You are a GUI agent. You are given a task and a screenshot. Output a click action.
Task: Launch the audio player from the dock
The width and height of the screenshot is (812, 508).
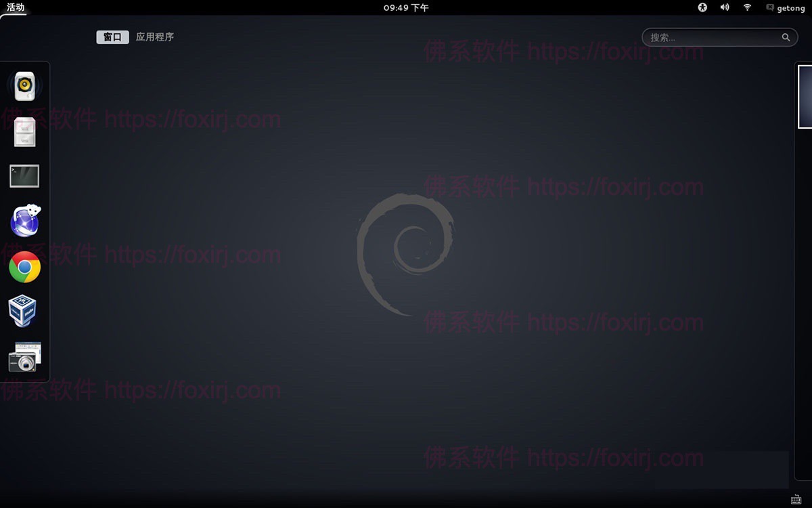point(24,85)
